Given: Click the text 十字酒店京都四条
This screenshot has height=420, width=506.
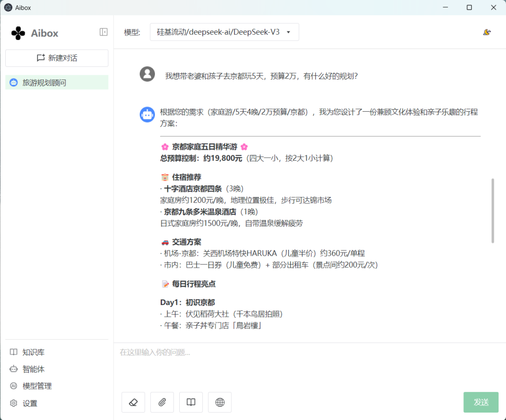Looking at the screenshot, I should (x=193, y=189).
